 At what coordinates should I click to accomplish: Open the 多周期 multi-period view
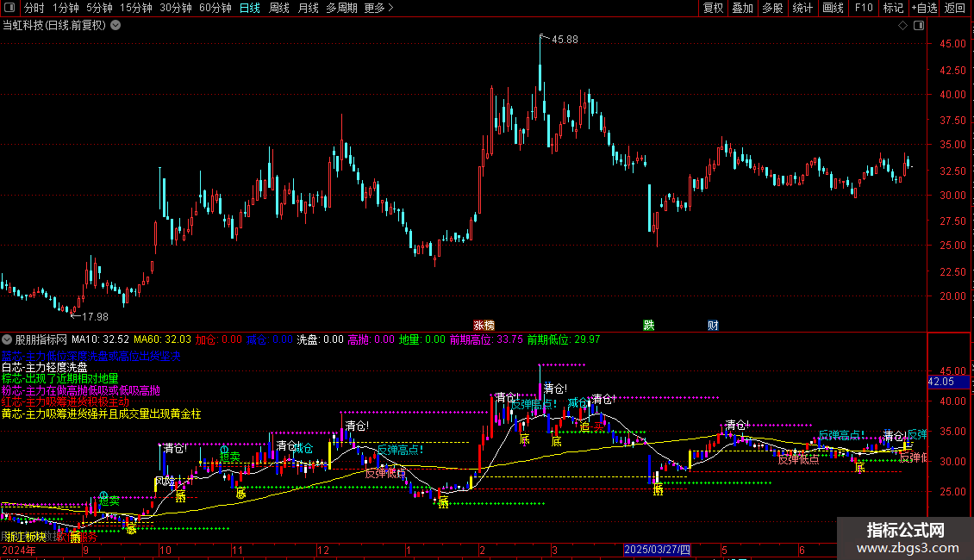click(341, 8)
